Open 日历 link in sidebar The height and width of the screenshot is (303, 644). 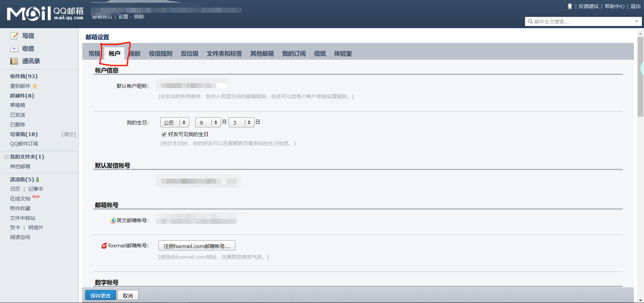pyautogui.click(x=15, y=189)
